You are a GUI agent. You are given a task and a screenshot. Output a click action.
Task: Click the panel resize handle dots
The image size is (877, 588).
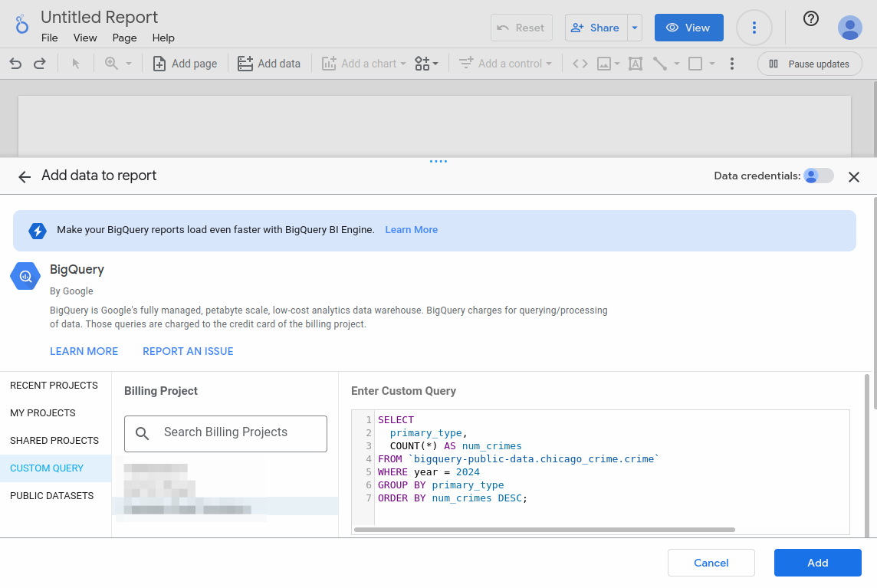(x=438, y=161)
